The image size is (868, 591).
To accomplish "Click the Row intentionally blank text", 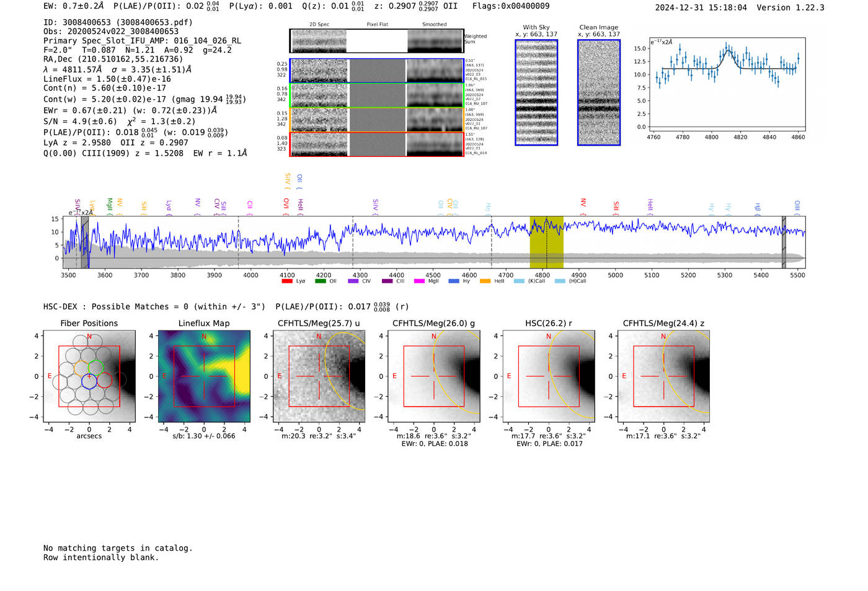I will [x=101, y=558].
